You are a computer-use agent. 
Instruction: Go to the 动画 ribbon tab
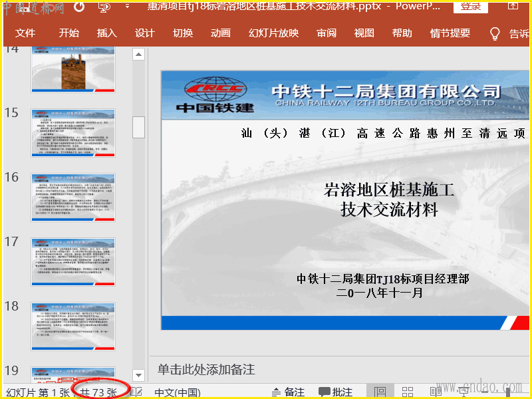pos(221,33)
